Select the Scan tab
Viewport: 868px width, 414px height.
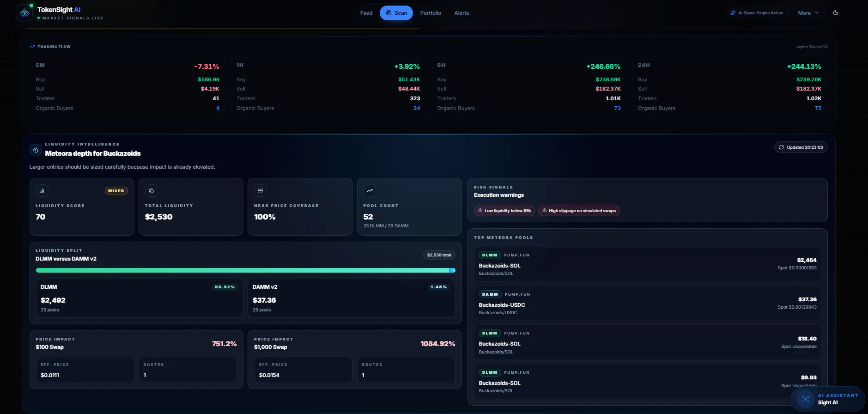(x=396, y=13)
